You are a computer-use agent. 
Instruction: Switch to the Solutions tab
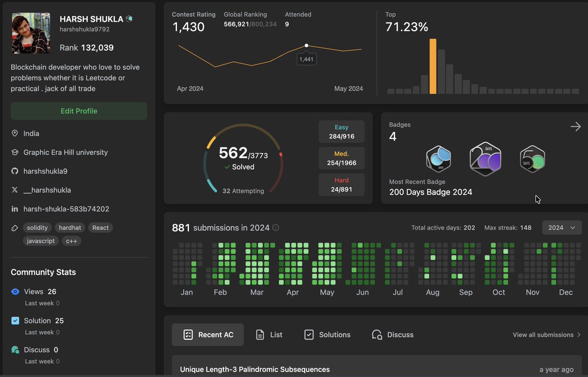click(x=327, y=335)
